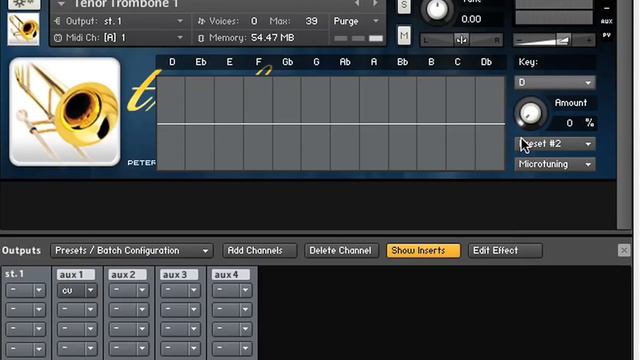The image size is (640, 360).
Task: Click Add Channels button
Action: pos(260,251)
